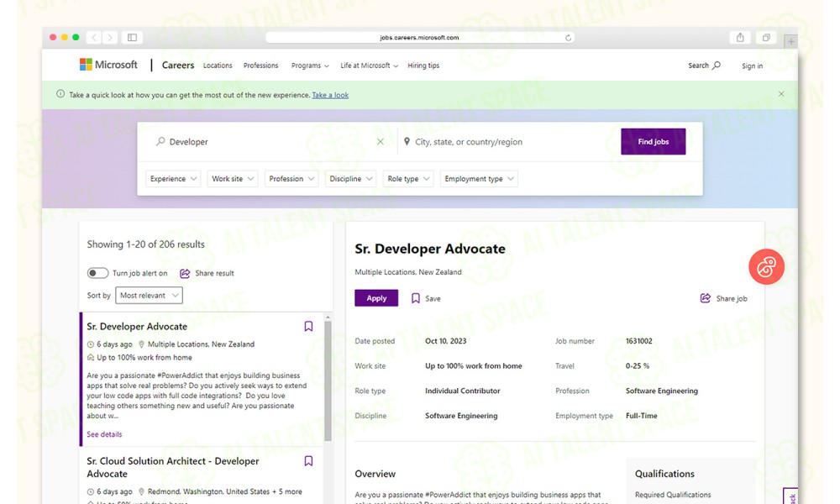
Task: Click the 'Full-Time' employment type value
Action: [641, 416]
